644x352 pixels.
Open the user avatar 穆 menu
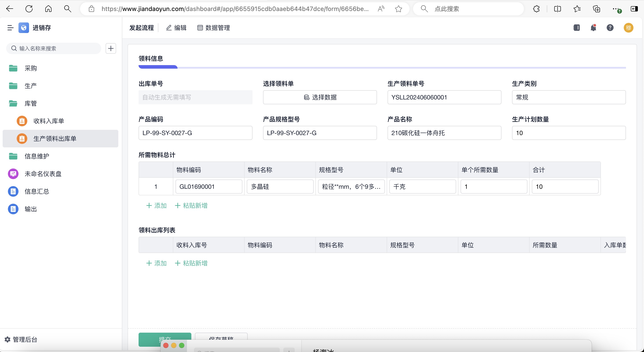[629, 27]
